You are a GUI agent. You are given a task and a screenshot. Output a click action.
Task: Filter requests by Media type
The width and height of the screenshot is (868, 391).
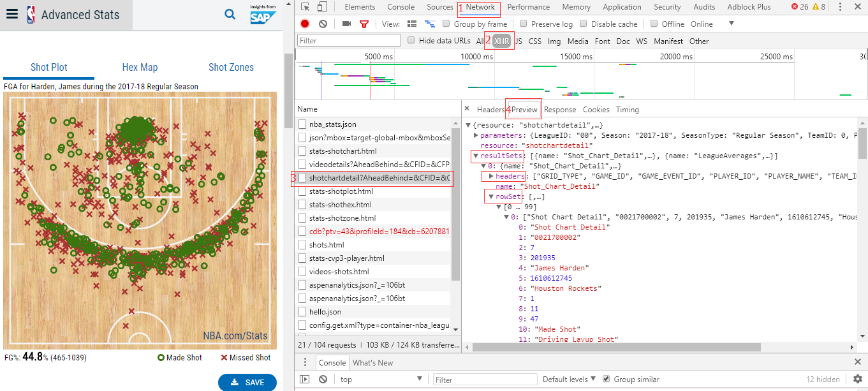pos(578,41)
